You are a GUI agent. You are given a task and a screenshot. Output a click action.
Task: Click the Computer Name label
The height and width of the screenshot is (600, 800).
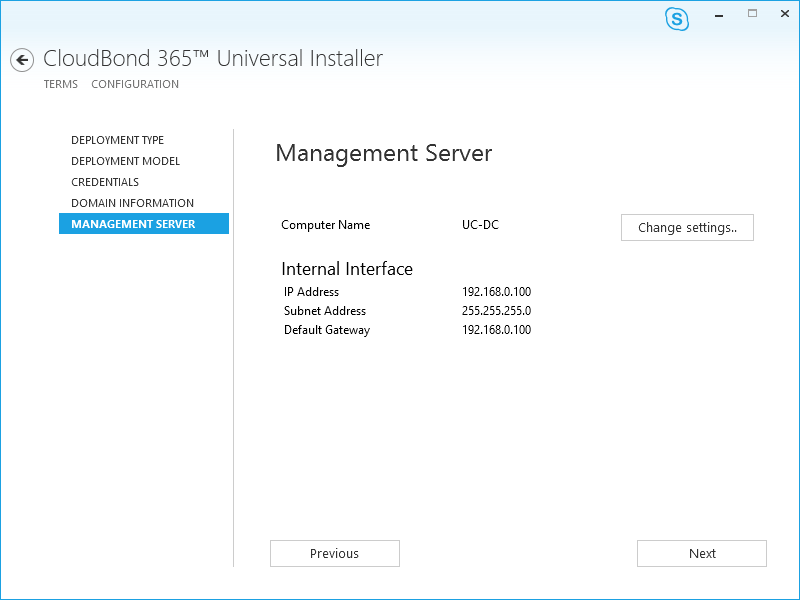click(x=326, y=225)
